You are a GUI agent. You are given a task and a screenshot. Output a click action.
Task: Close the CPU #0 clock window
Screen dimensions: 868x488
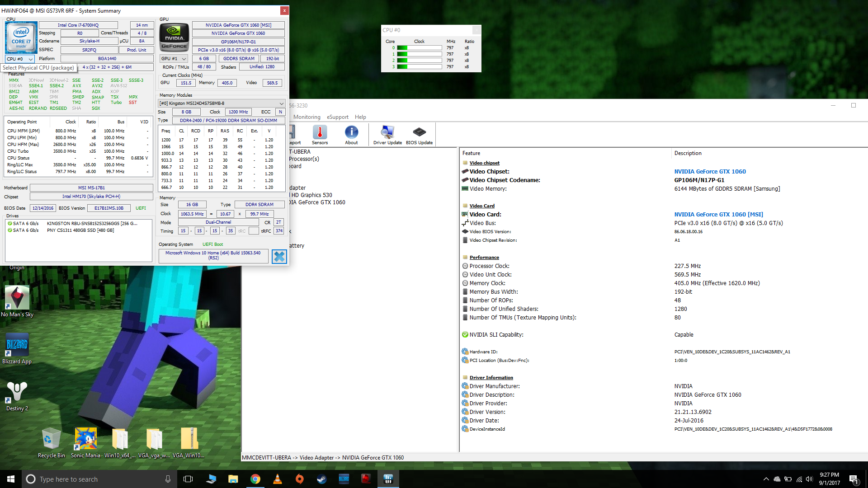click(476, 30)
